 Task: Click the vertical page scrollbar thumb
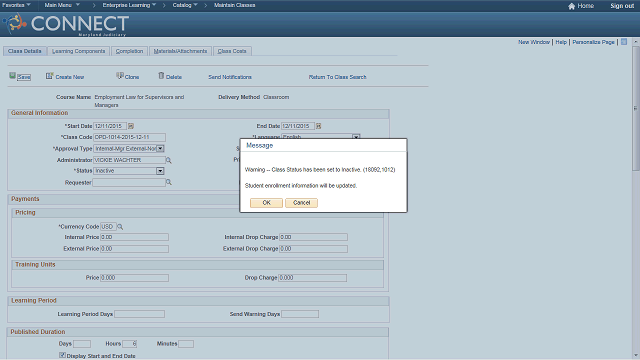(x=636, y=108)
